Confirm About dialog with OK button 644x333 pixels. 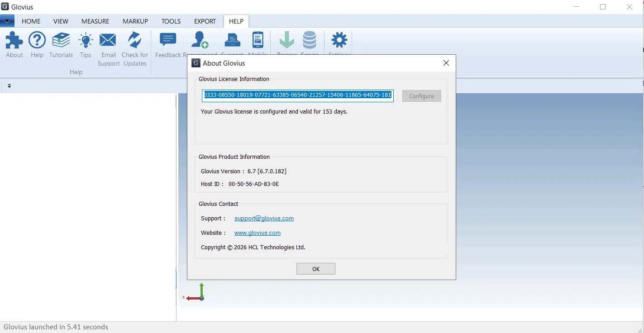click(x=316, y=269)
